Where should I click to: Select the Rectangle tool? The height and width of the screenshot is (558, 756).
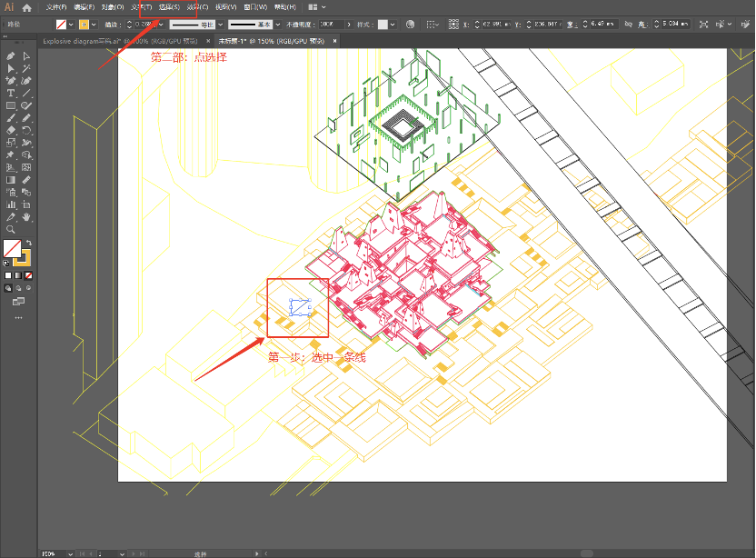click(x=11, y=105)
